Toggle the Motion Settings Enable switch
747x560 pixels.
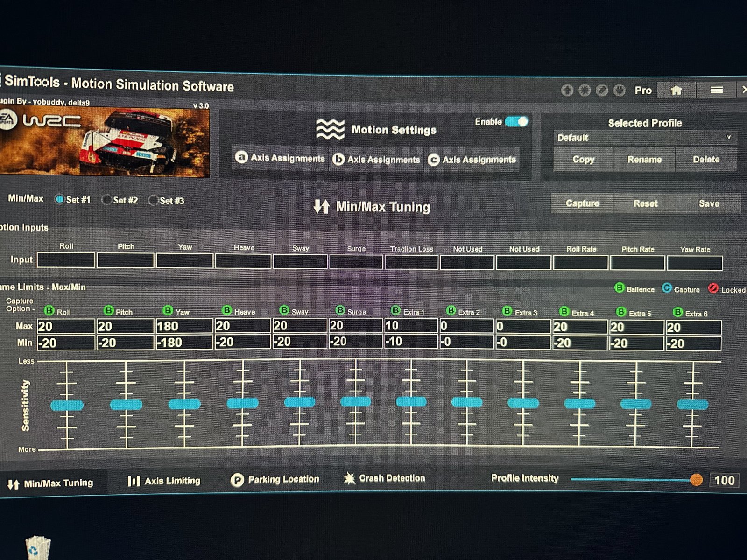[516, 122]
